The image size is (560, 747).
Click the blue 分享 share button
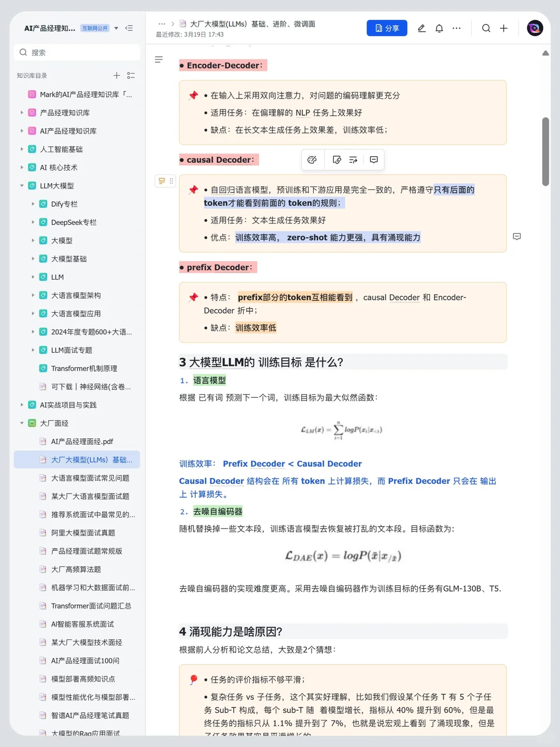(x=387, y=28)
